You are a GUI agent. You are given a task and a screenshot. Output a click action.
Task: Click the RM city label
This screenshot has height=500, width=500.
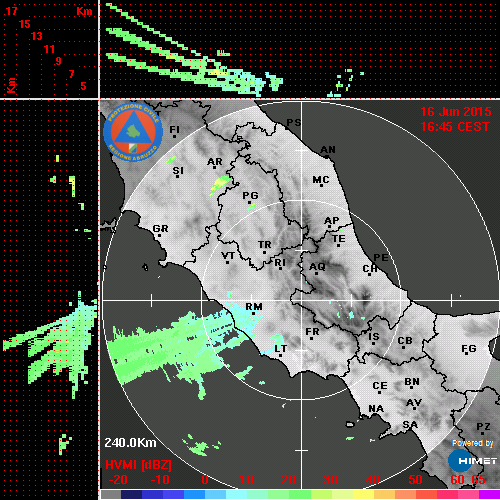coord(254,307)
